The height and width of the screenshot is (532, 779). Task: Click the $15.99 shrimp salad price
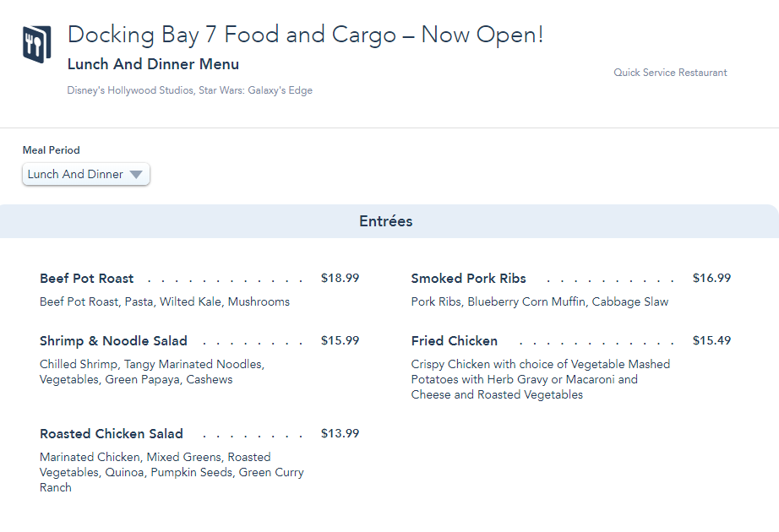pos(340,340)
